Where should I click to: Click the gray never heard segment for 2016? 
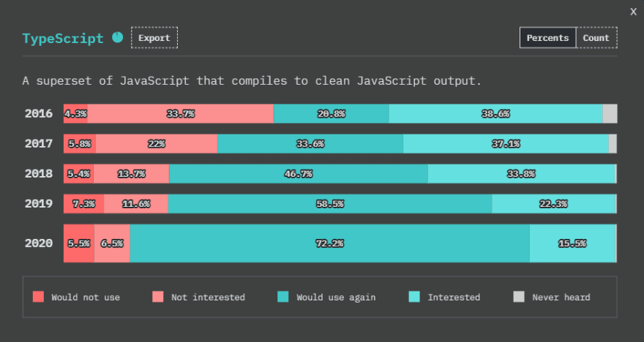pos(610,113)
